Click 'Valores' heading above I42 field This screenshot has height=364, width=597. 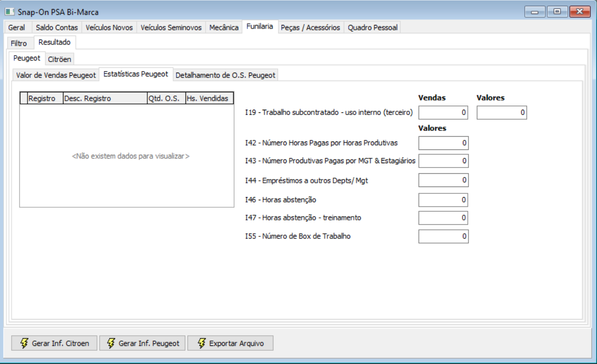click(432, 128)
